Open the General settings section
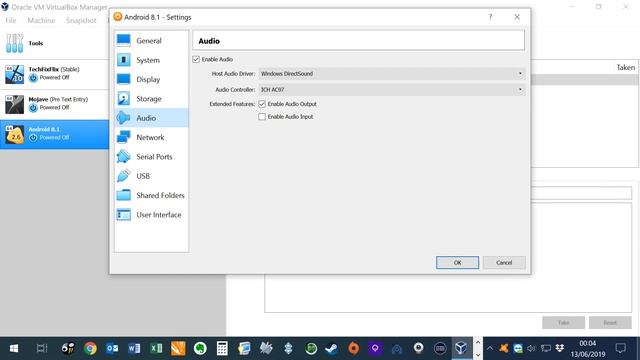Screen dimensions: 640x360 pyautogui.click(x=151, y=41)
